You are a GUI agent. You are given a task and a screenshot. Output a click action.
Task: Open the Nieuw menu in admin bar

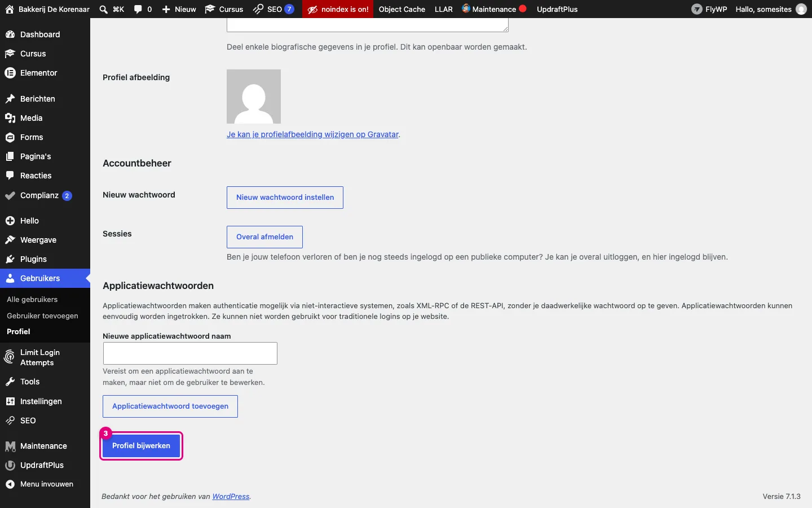179,9
